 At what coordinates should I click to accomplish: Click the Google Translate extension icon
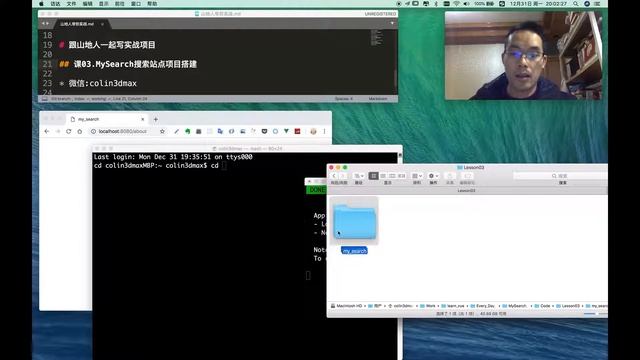[x=220, y=131]
